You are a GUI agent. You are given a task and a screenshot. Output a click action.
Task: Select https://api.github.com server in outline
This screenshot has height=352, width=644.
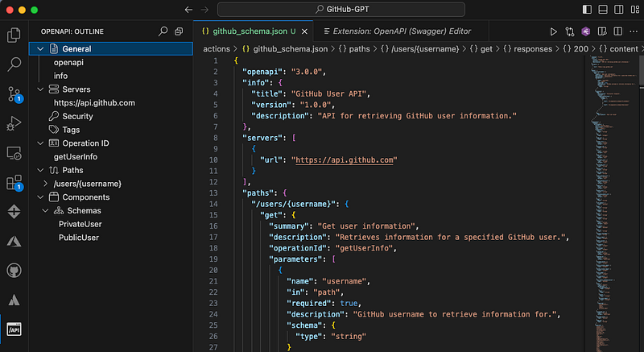pos(94,103)
